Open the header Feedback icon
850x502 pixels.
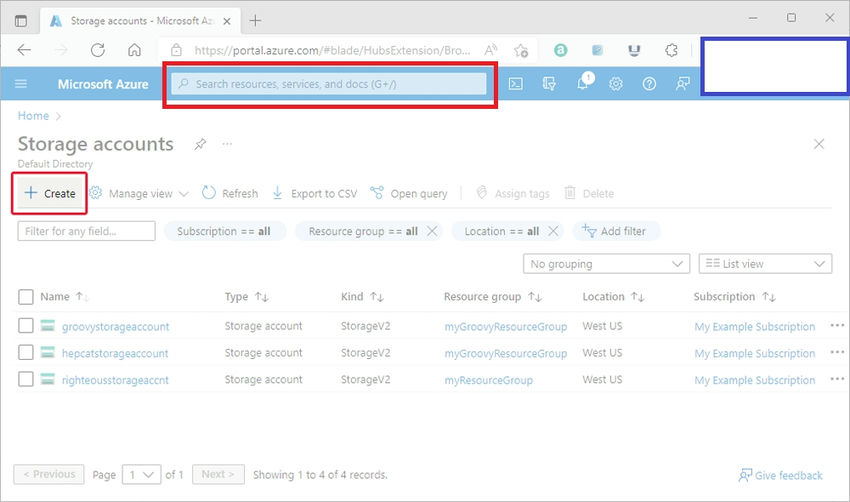tap(682, 83)
